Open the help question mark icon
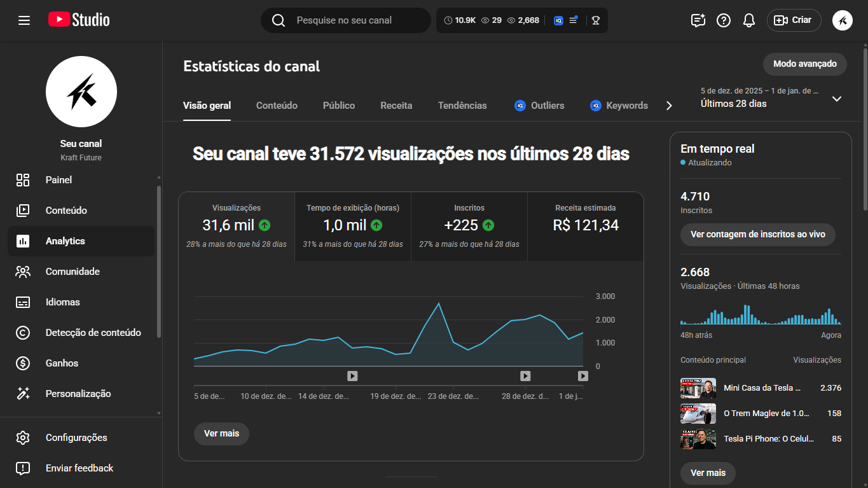868x488 pixels. (x=724, y=20)
